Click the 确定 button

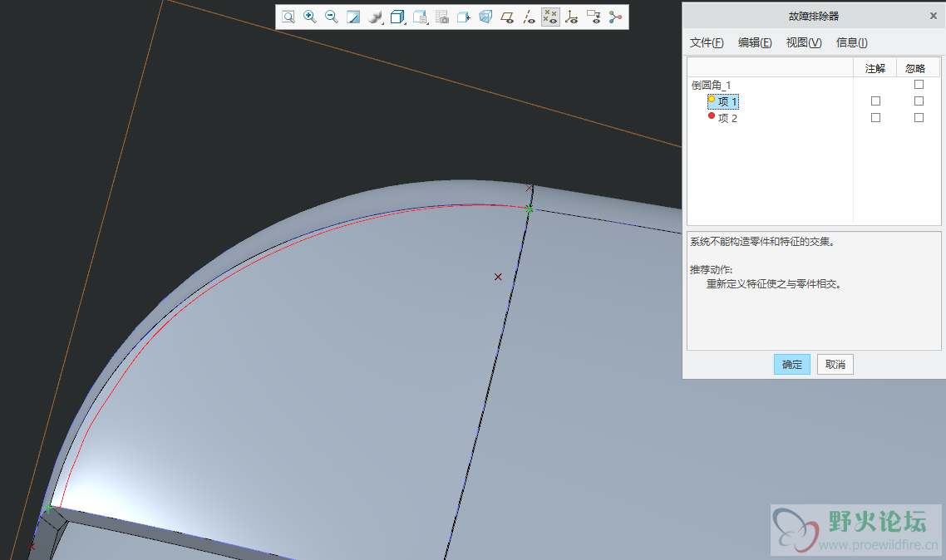tap(792, 365)
